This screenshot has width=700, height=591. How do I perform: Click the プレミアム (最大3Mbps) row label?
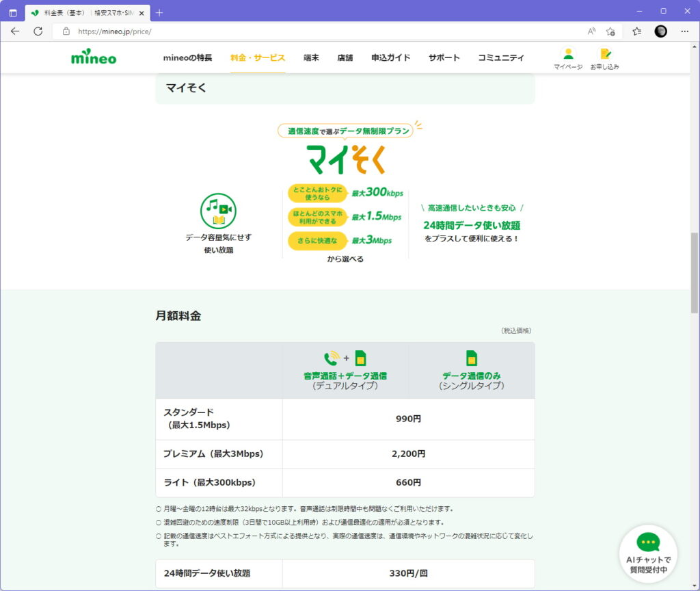pos(213,454)
